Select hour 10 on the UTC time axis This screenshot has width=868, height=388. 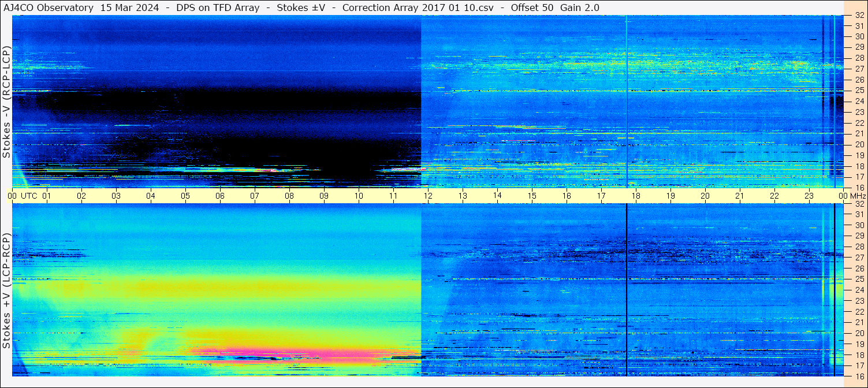click(x=359, y=196)
